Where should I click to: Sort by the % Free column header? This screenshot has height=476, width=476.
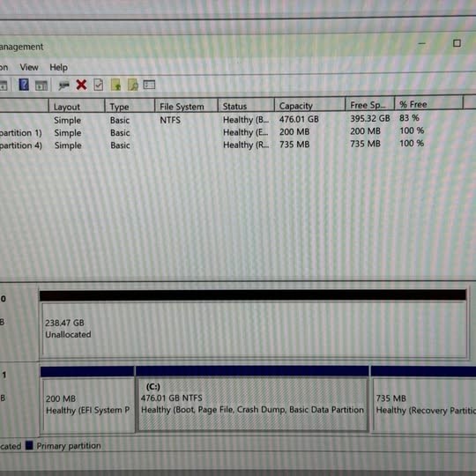(x=428, y=104)
